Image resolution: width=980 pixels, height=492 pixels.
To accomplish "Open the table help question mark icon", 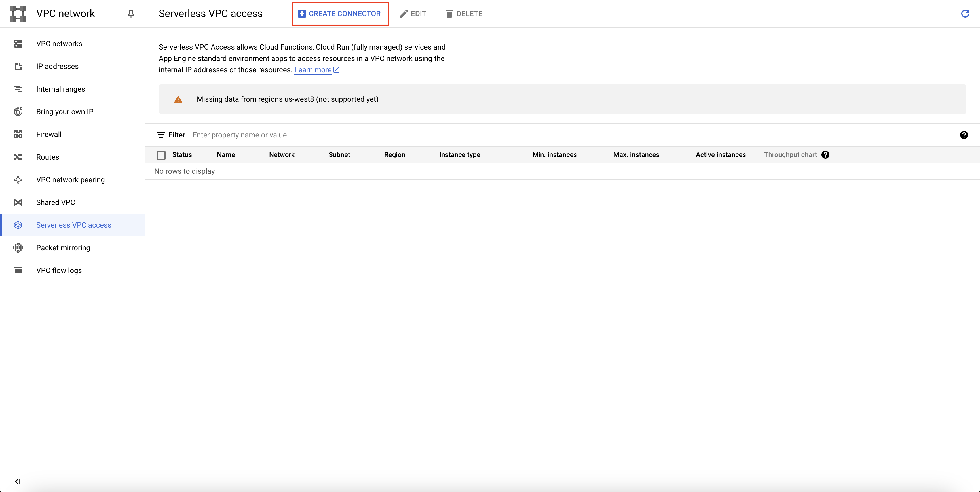I will click(x=964, y=135).
